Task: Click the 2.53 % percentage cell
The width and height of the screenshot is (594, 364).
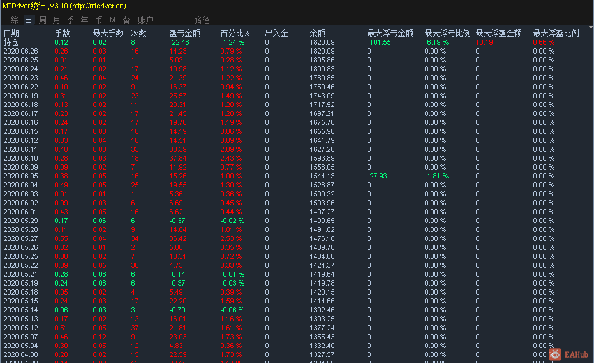Action: tap(231, 239)
